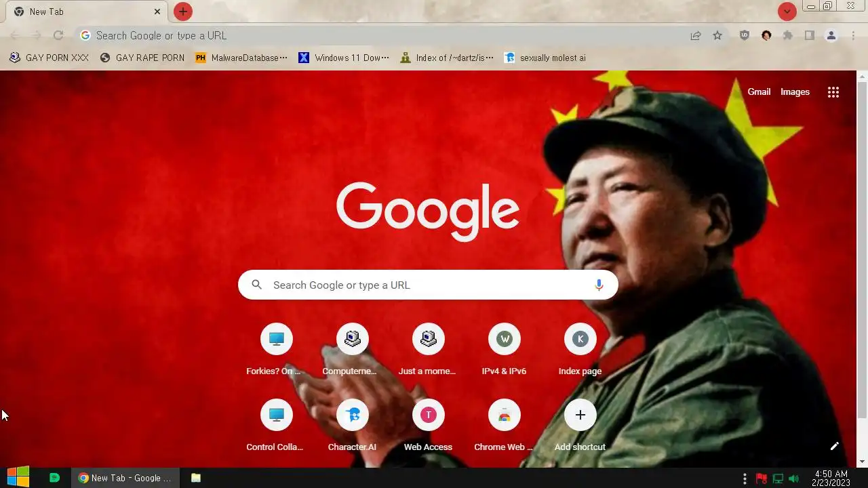This screenshot has width=868, height=488.
Task: Click the Google search box
Action: point(428,285)
